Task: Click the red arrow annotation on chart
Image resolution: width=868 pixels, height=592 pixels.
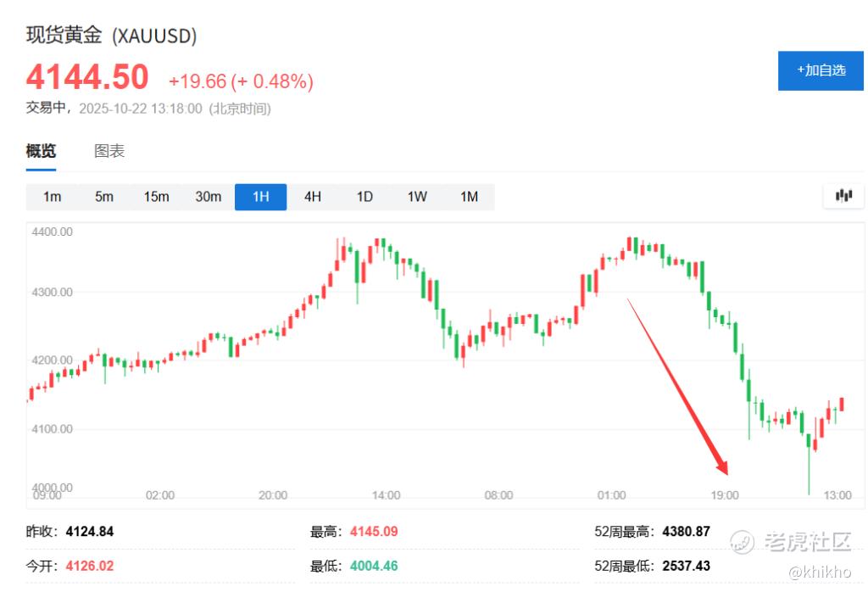Action: pos(677,387)
